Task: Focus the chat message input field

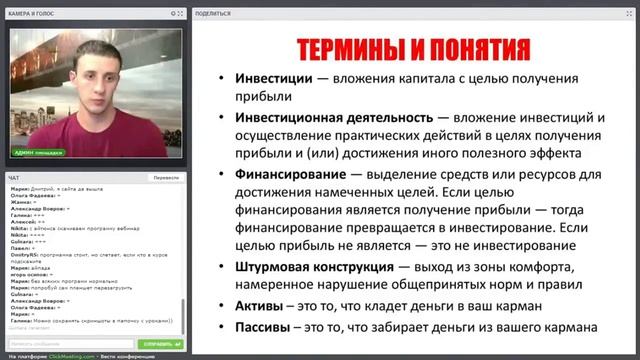Action: (x=71, y=344)
